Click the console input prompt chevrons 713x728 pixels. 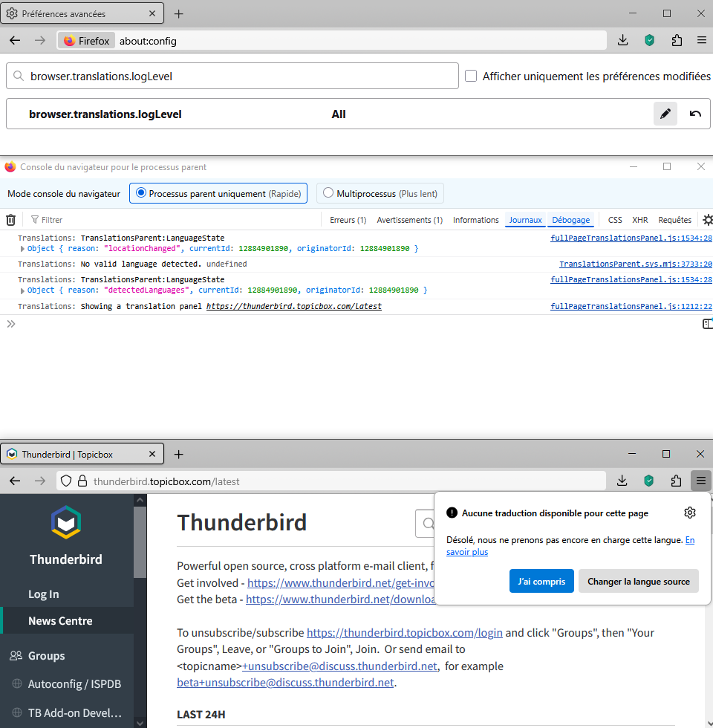click(11, 324)
